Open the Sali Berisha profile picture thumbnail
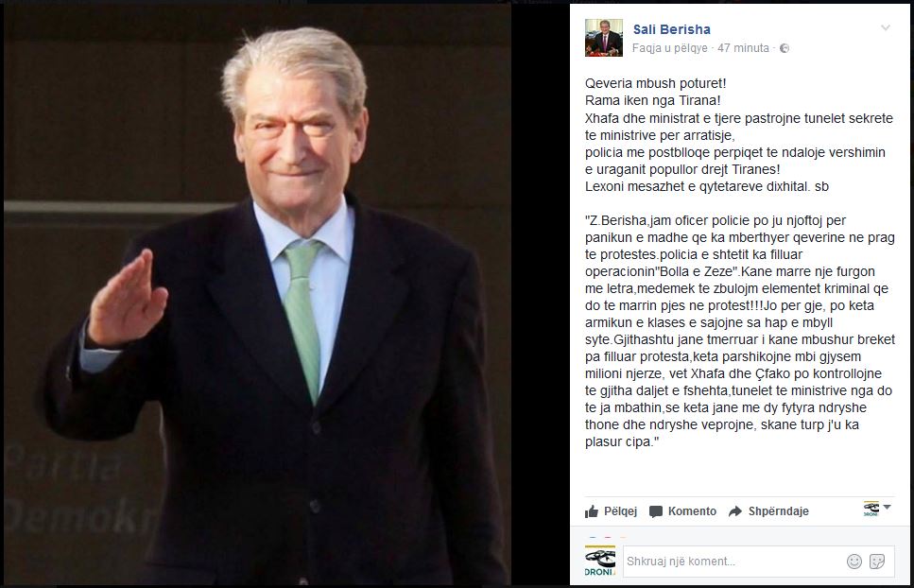This screenshot has height=588, width=914. point(604,37)
